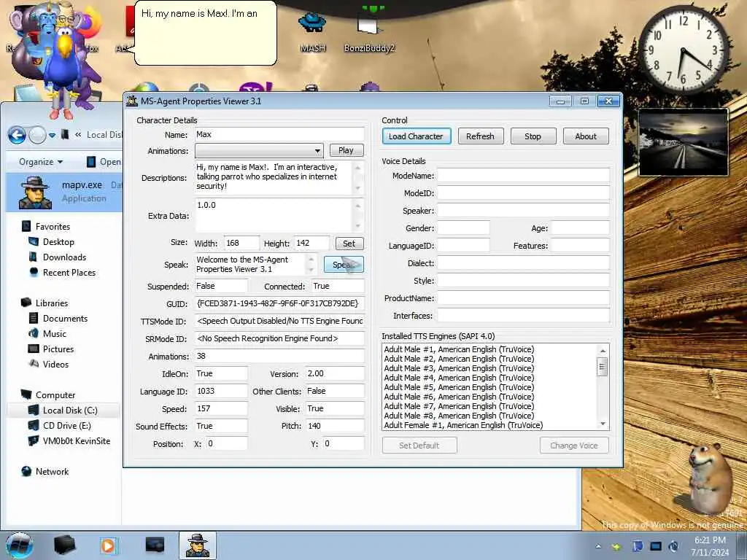This screenshot has width=747, height=560.
Task: Select Adult Male #3 TruVoice engine
Action: point(459,368)
